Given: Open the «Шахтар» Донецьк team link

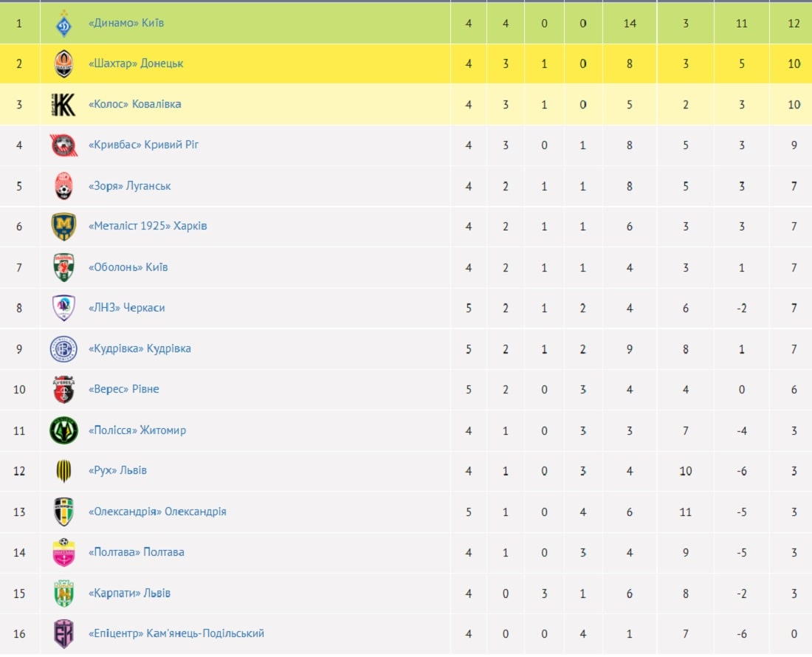Looking at the screenshot, I should coord(136,63).
